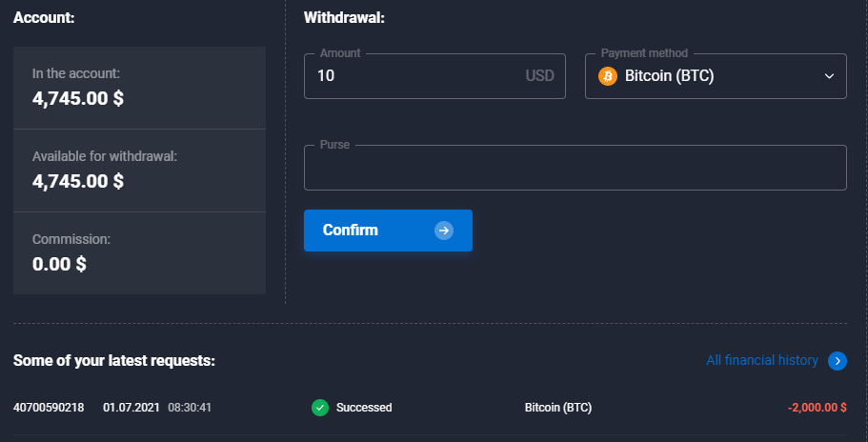Click into the Purse address field
Screen dimensions: 868x442
point(575,169)
